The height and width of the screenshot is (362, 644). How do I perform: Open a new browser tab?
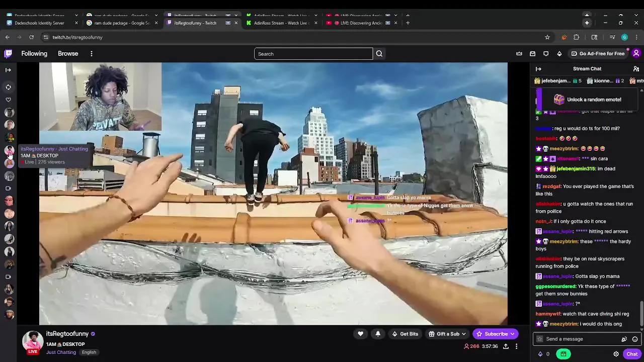click(x=408, y=23)
